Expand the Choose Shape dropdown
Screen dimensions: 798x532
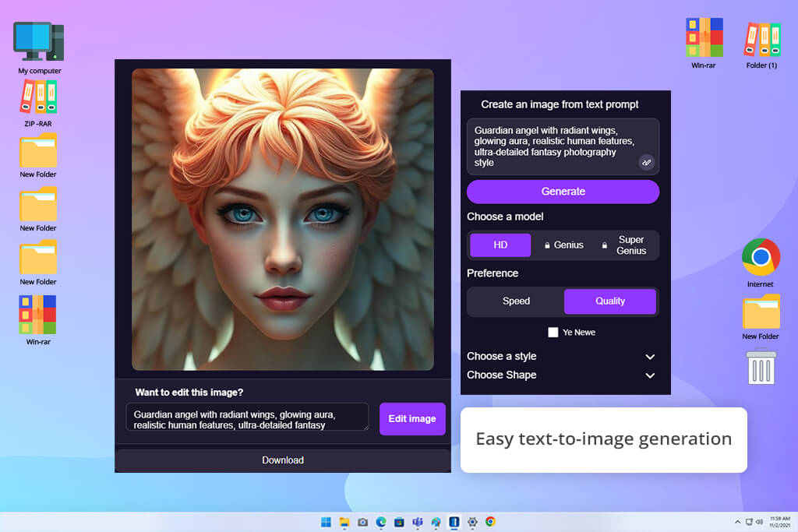pos(561,375)
